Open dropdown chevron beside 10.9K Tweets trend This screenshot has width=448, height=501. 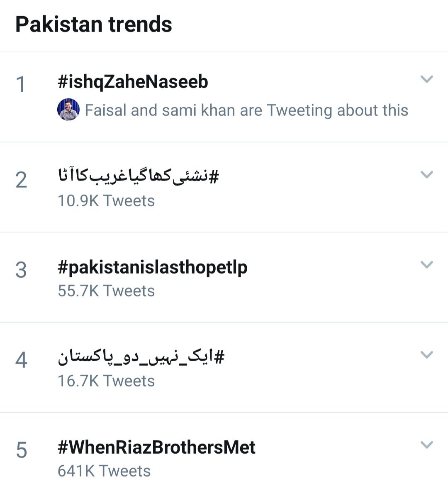(x=426, y=174)
